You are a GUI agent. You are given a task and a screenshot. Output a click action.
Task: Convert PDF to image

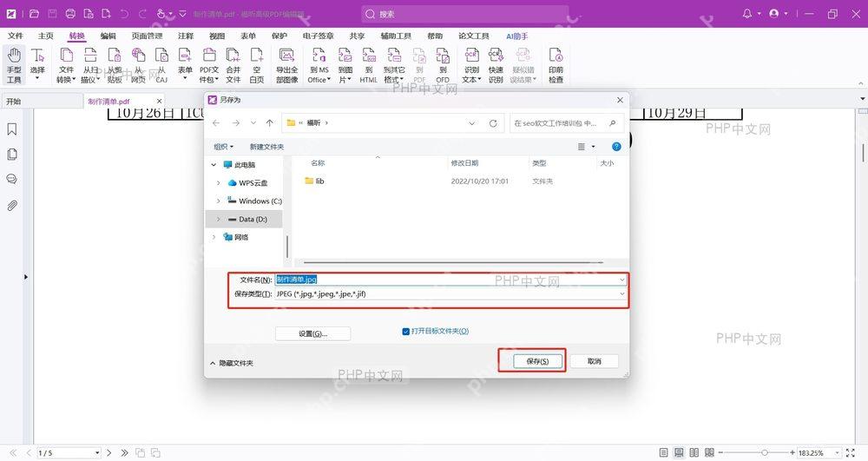tap(345, 65)
